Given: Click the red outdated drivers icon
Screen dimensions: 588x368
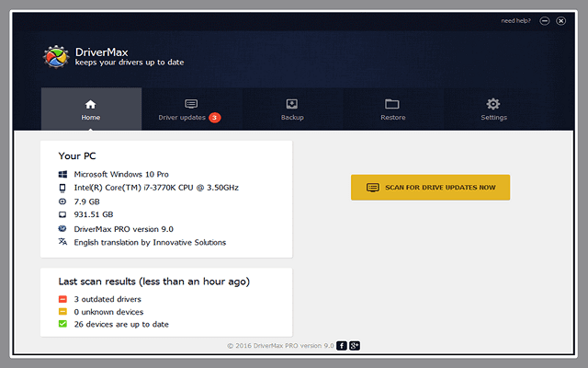Looking at the screenshot, I should [62, 299].
